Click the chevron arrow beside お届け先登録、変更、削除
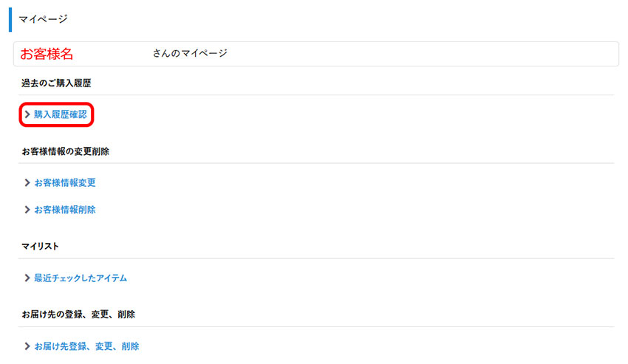The image size is (628, 364). click(x=27, y=346)
